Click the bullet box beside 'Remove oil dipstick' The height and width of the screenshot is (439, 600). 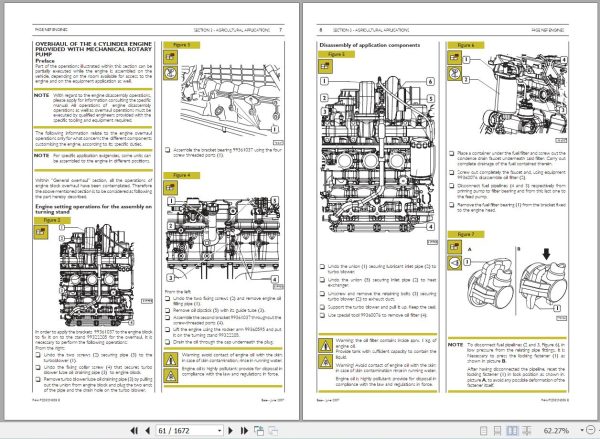[x=167, y=310]
